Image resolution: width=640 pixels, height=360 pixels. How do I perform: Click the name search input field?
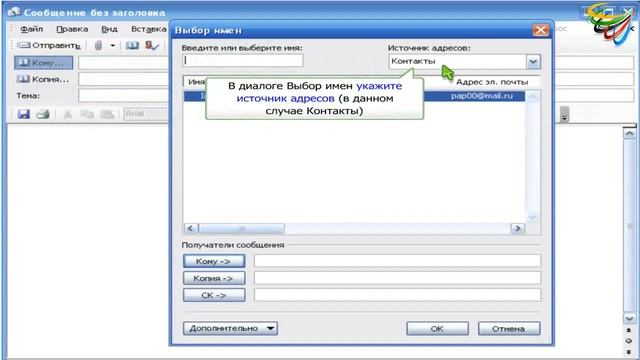click(x=243, y=60)
